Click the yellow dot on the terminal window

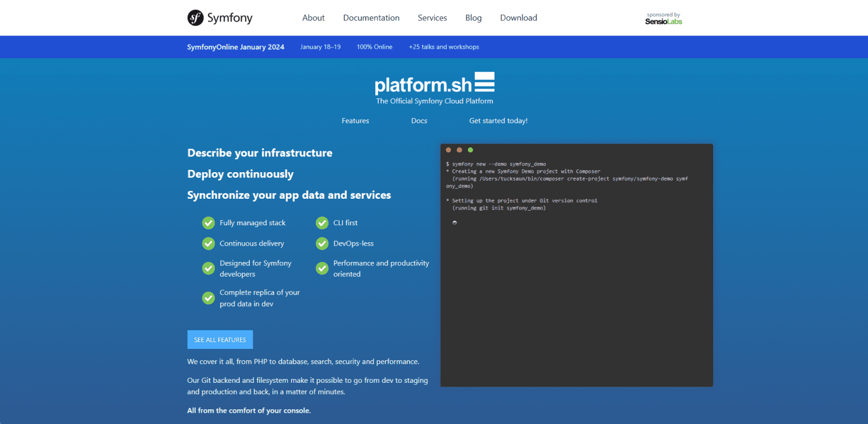tap(459, 150)
